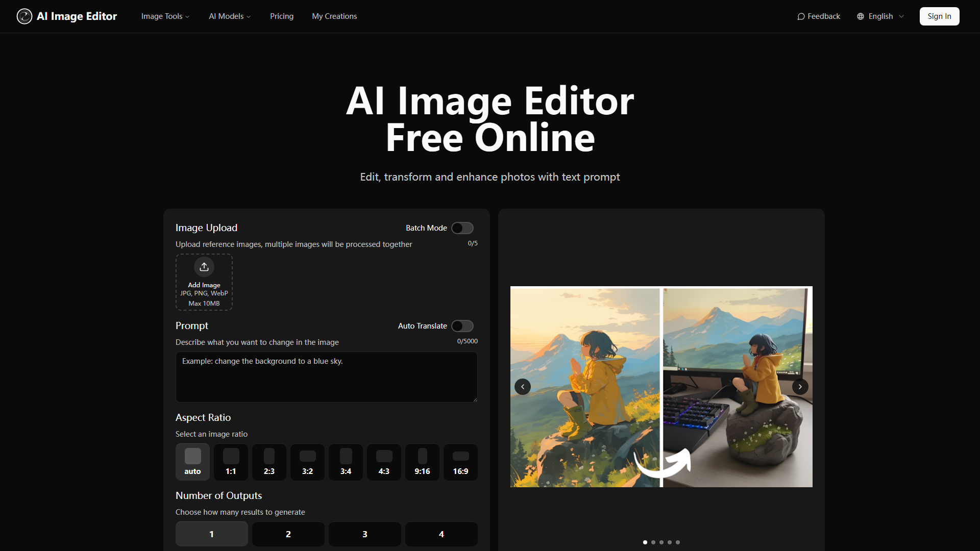
Task: Click the fourth carousel dot indicator
Action: [x=670, y=542]
